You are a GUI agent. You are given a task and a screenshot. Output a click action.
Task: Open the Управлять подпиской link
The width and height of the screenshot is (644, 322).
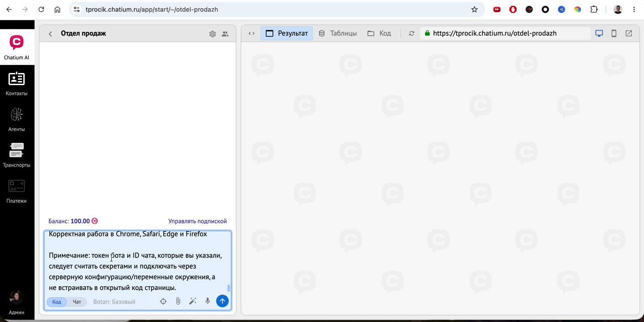click(197, 221)
